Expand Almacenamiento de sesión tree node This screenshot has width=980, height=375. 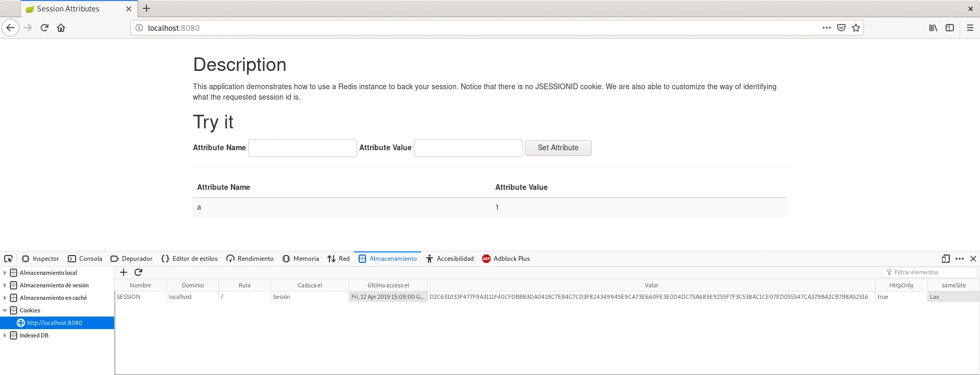click(5, 285)
